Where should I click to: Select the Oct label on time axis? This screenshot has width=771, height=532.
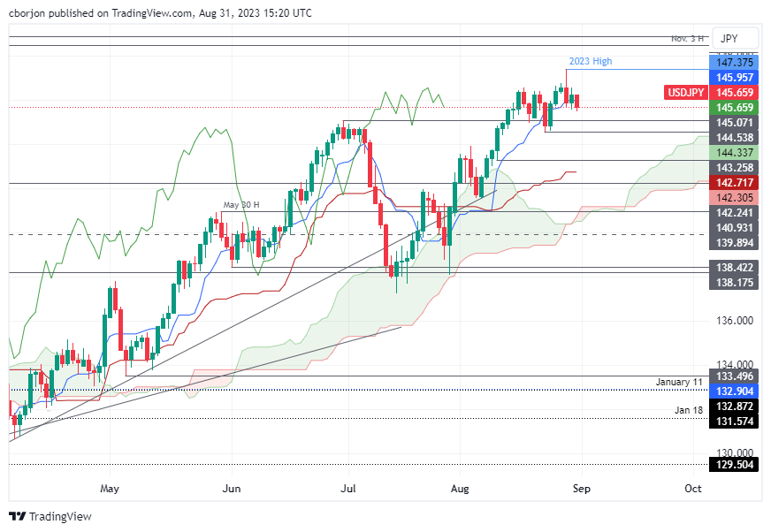[693, 489]
